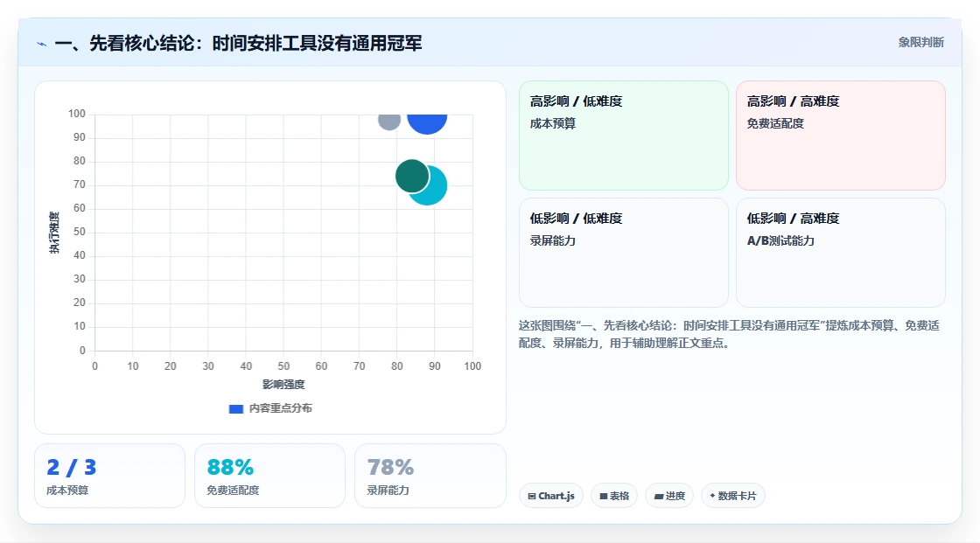Open the 低影响 / 高难度 quadrant card
Viewport: 980px width, 543px height.
point(840,253)
